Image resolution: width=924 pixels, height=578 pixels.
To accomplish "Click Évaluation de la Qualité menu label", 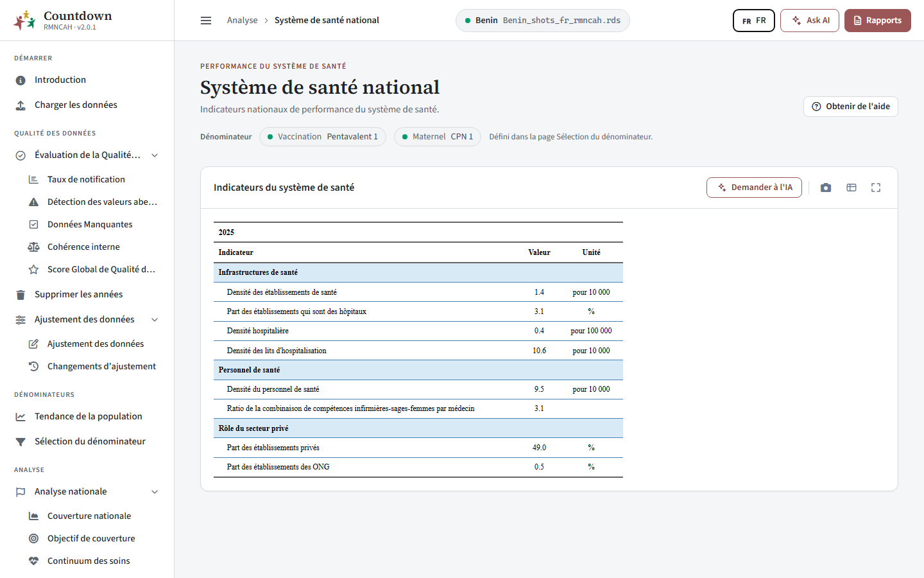I will point(87,155).
